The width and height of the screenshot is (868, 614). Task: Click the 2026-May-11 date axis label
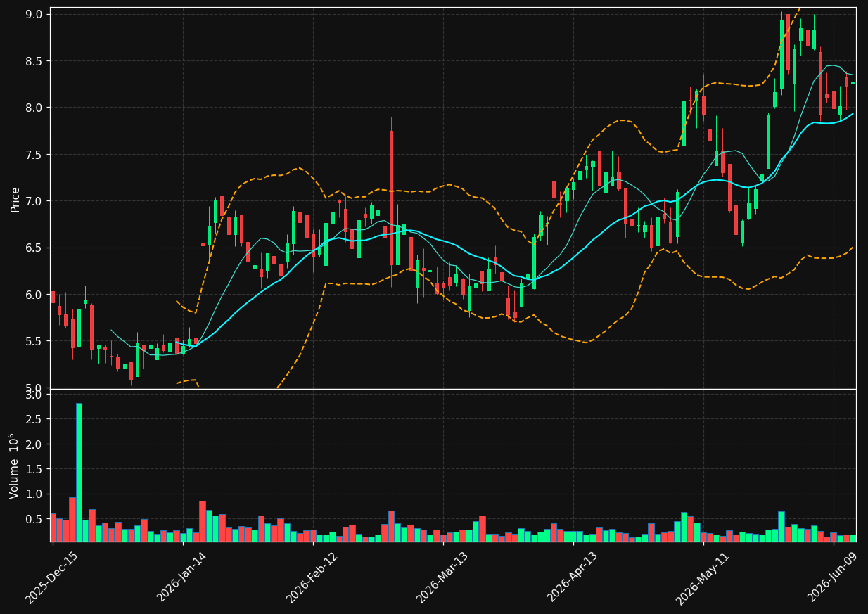703,577
